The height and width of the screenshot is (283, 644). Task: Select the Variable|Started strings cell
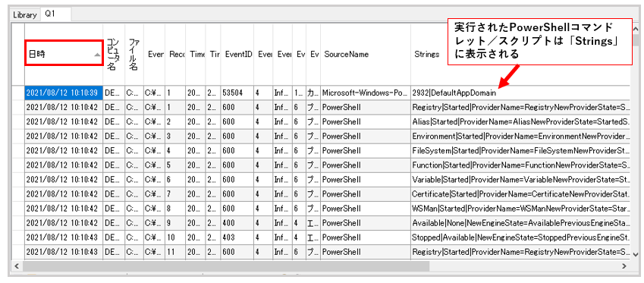click(x=520, y=180)
